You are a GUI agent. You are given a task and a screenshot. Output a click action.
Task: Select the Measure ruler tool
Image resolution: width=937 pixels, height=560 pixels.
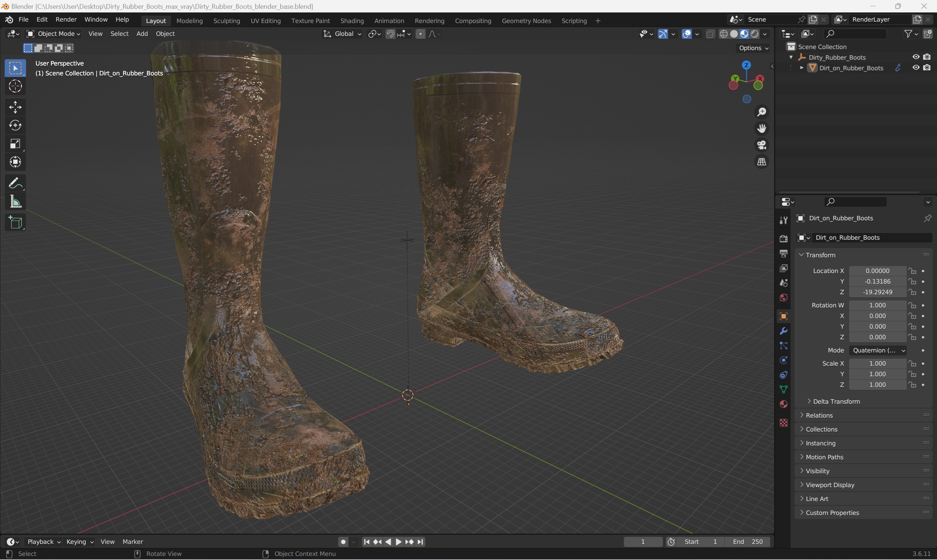tap(15, 202)
